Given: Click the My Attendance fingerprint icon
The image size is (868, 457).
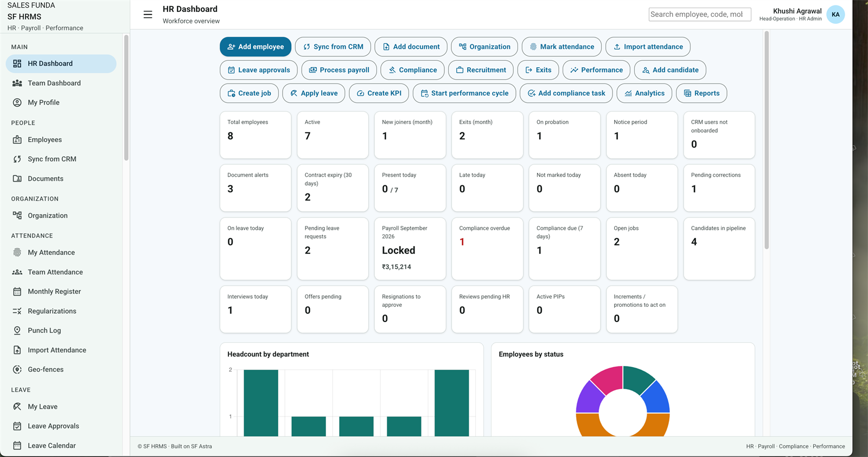Looking at the screenshot, I should (17, 253).
